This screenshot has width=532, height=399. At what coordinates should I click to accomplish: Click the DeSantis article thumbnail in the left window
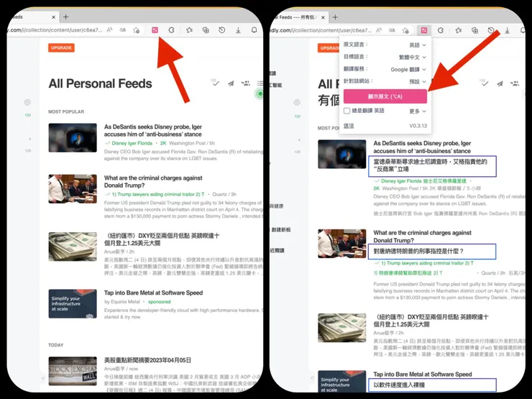73,138
